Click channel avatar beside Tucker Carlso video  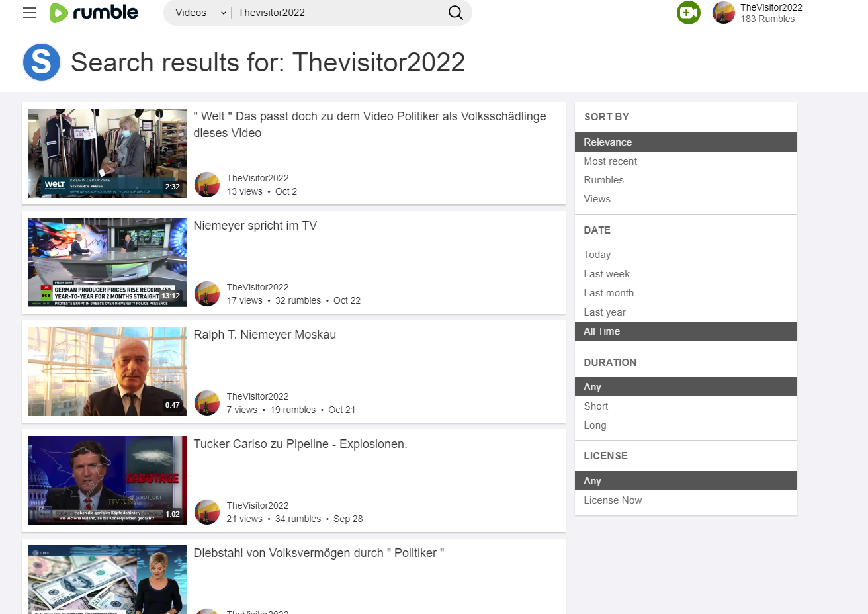coord(207,512)
